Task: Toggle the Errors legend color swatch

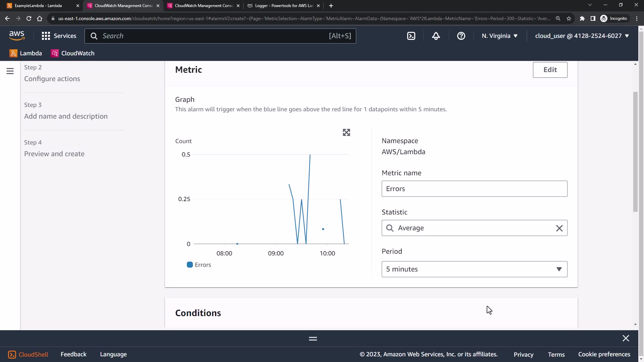Action: pyautogui.click(x=190, y=265)
